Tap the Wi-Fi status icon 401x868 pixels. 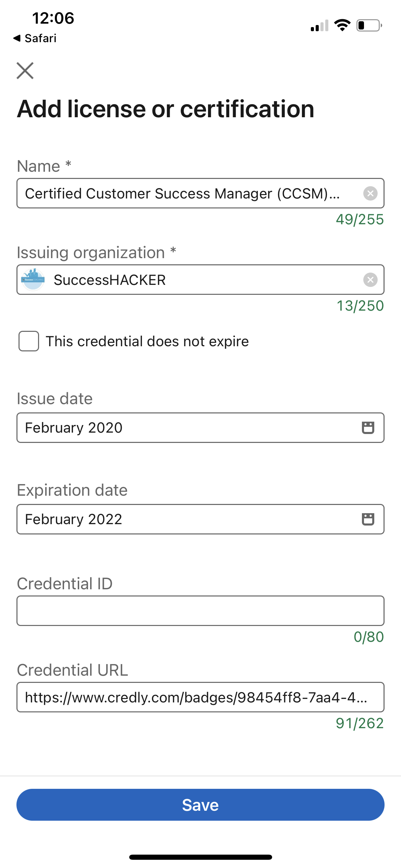coord(342,25)
